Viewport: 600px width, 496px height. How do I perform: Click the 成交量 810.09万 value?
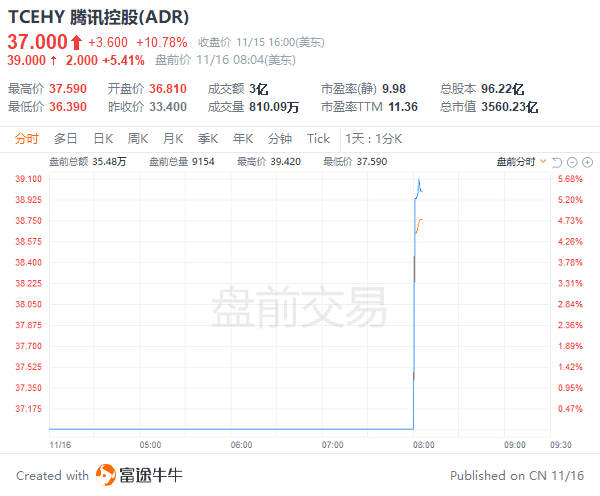tap(274, 107)
